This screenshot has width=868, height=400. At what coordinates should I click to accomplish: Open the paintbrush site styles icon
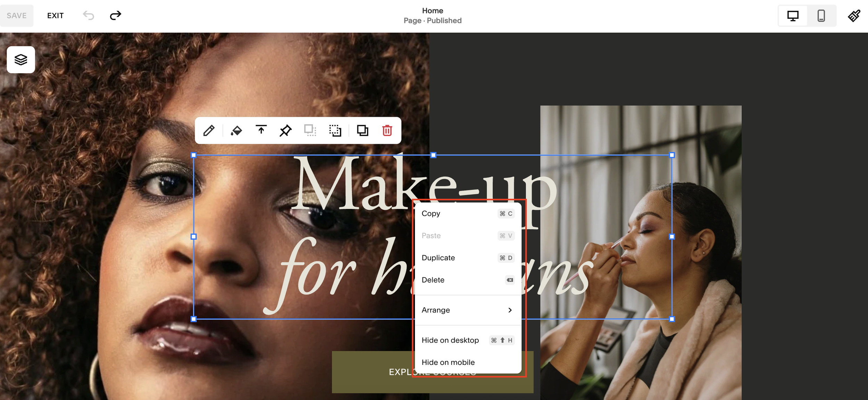point(854,16)
